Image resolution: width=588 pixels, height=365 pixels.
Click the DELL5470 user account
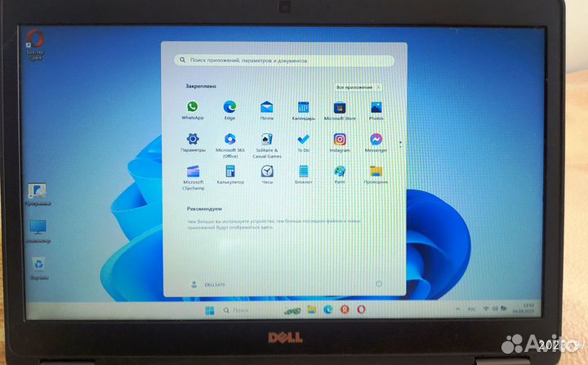coord(207,284)
